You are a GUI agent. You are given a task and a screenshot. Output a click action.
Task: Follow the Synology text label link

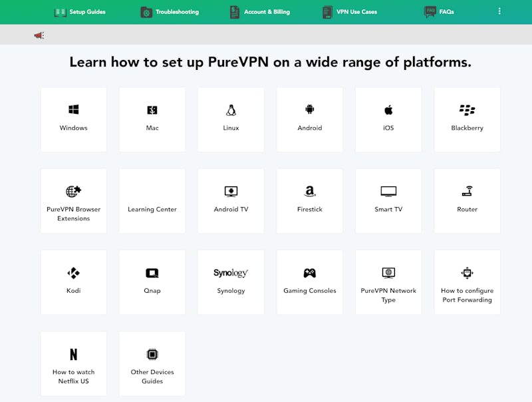click(231, 291)
